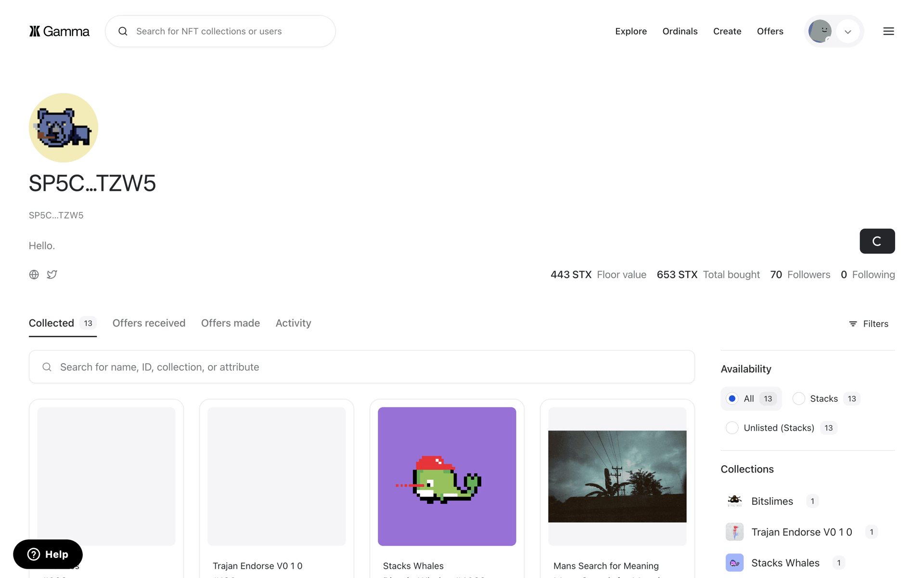Open the Mans Search for Meaning thumbnail
Screen dimensions: 924x578
pos(617,476)
